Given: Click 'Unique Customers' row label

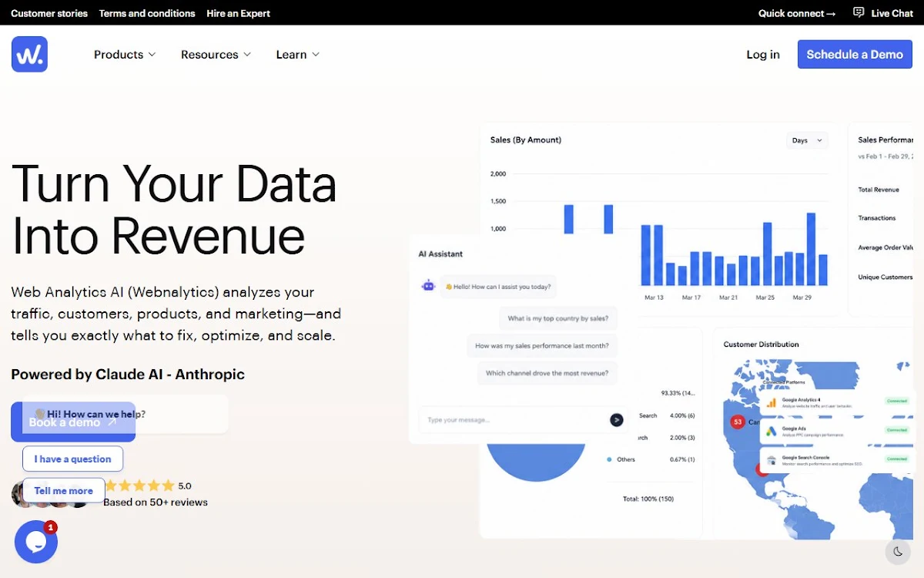Looking at the screenshot, I should click(x=885, y=277).
